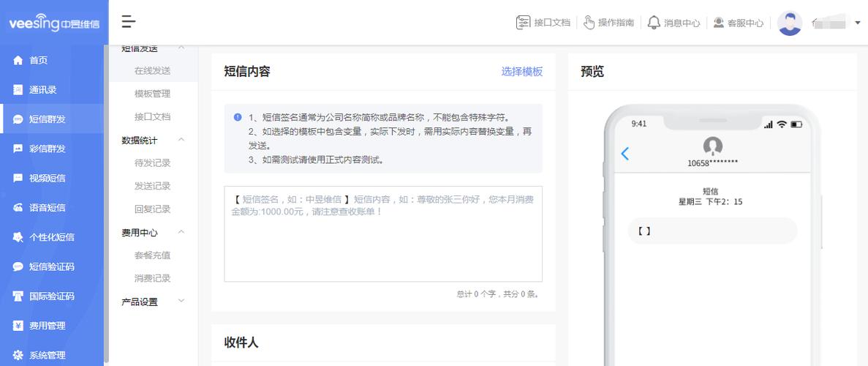Open 发送记录 in the submenu
Viewport: 868px width, 366px height.
point(152,186)
